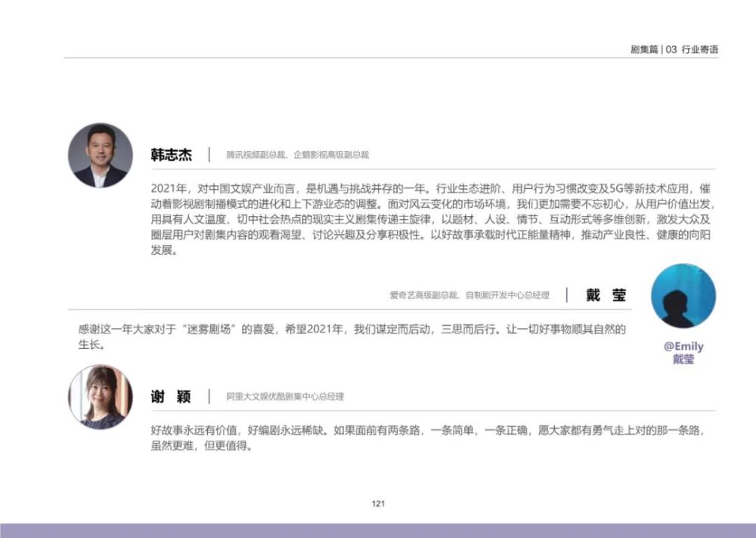756x538 pixels.
Task: Click the portrait photo of 谢颖
Action: (100, 394)
